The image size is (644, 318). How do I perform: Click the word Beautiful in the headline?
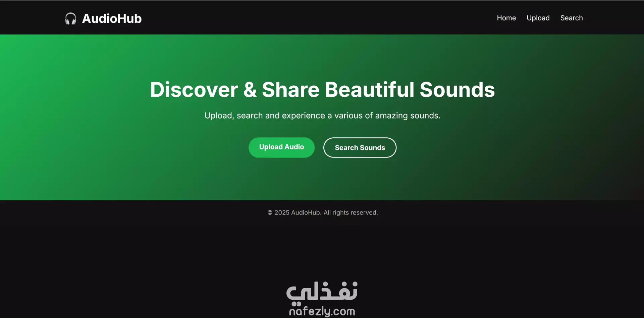click(x=370, y=90)
